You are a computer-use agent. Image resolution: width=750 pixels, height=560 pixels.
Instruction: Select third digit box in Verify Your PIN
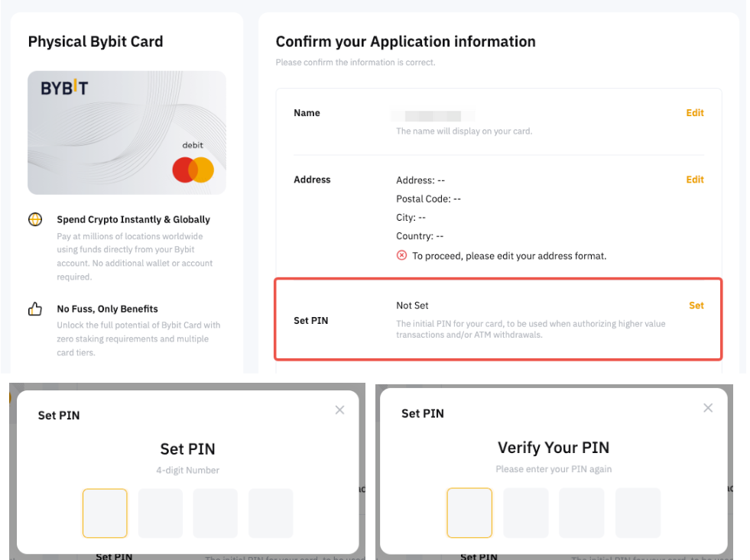click(582, 513)
